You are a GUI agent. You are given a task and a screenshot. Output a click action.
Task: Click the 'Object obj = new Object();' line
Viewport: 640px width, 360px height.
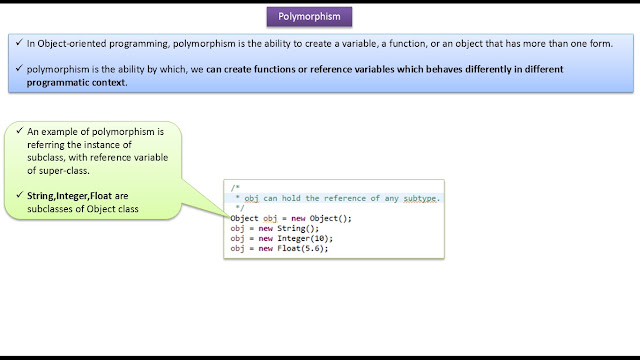click(291, 218)
